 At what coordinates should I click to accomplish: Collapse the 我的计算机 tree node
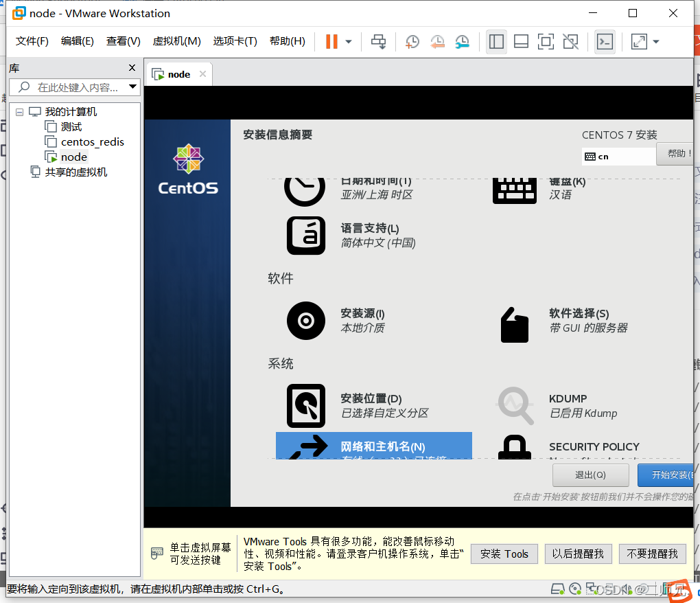click(20, 112)
